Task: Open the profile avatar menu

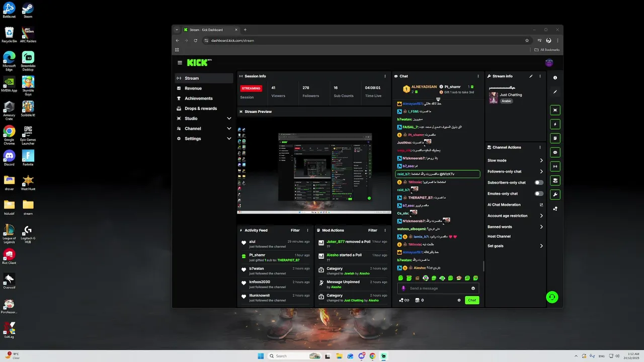Action: pyautogui.click(x=549, y=63)
